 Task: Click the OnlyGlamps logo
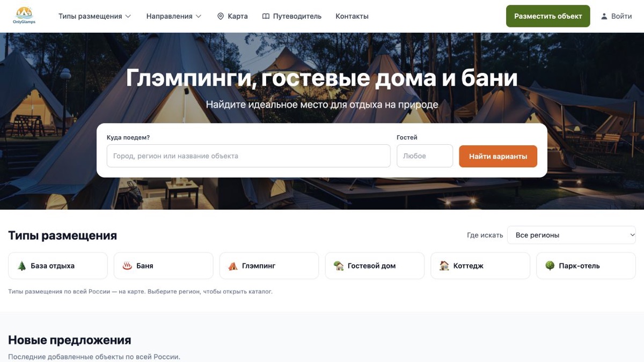tap(24, 16)
